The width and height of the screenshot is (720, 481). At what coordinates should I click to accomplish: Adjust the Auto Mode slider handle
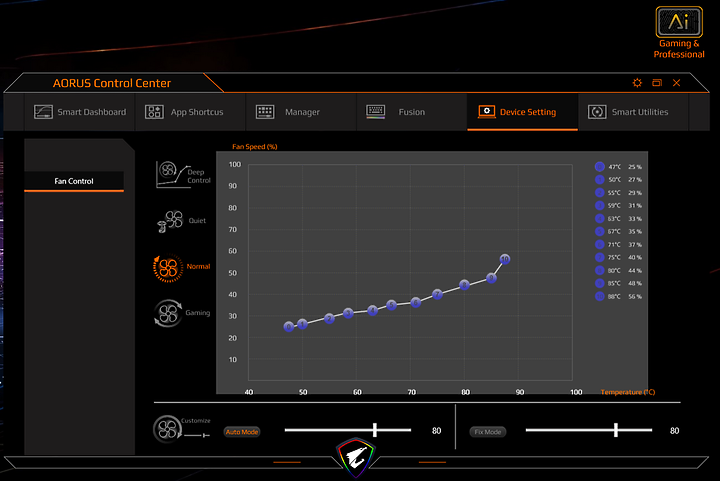[x=375, y=430]
